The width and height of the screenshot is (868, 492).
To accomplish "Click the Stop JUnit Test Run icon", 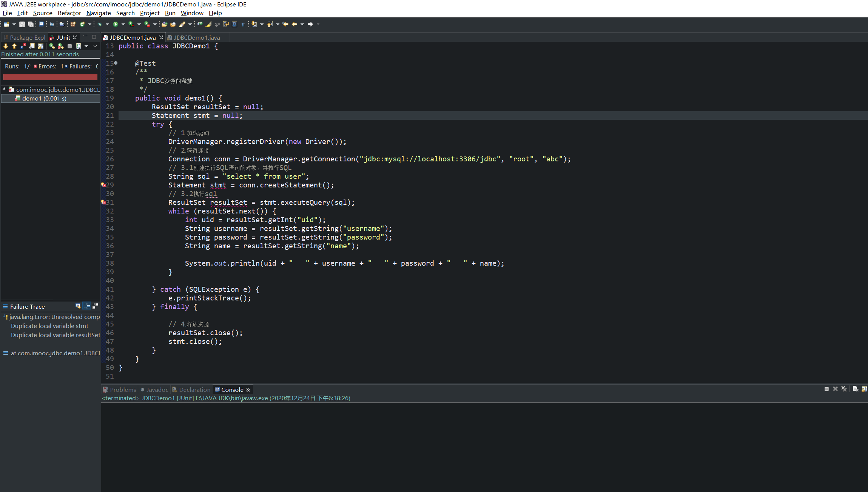I will tap(69, 46).
